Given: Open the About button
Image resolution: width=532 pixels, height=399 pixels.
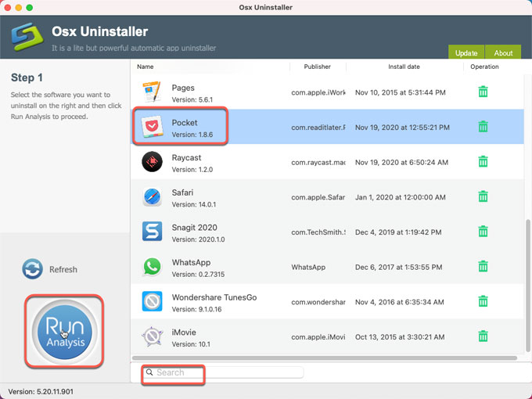Looking at the screenshot, I should 503,52.
